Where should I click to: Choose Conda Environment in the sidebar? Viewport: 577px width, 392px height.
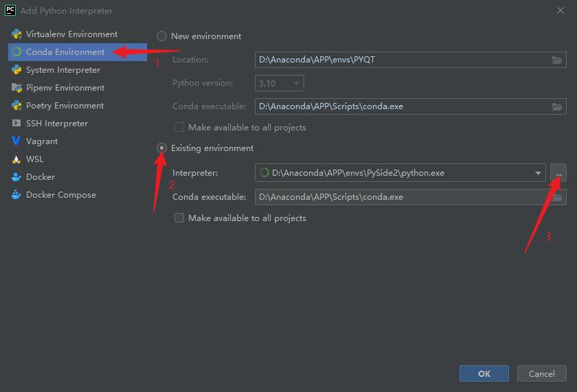pyautogui.click(x=77, y=52)
